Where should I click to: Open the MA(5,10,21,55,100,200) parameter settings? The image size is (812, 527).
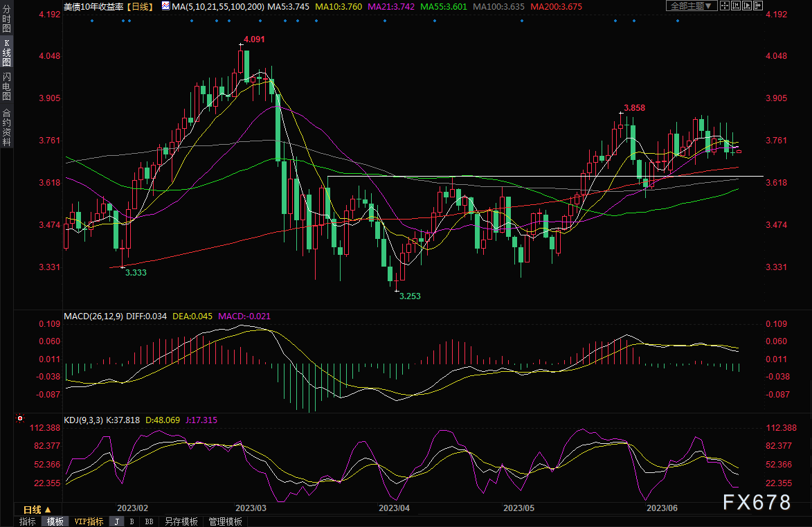coord(217,6)
